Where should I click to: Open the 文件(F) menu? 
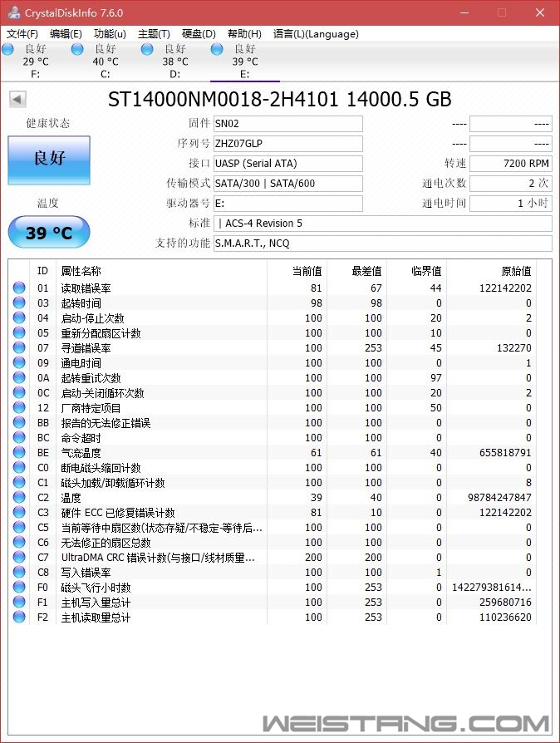(22, 34)
